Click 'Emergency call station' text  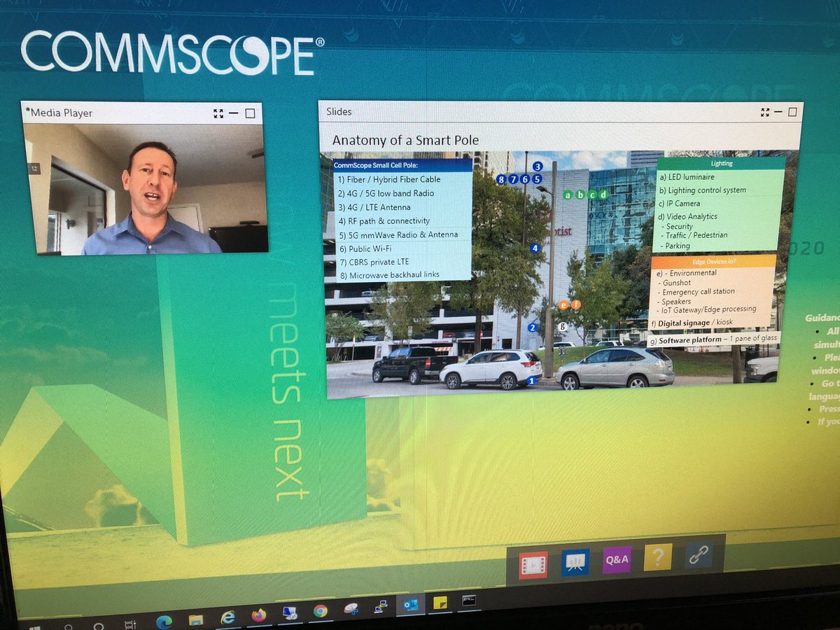(x=699, y=291)
